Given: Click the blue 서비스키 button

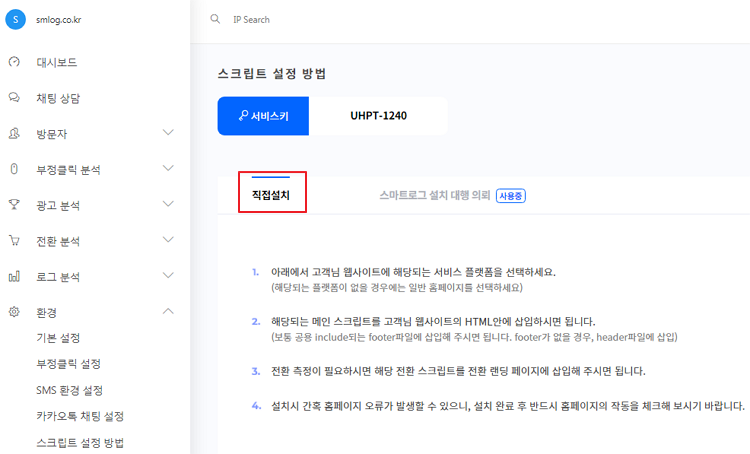Looking at the screenshot, I should click(263, 116).
